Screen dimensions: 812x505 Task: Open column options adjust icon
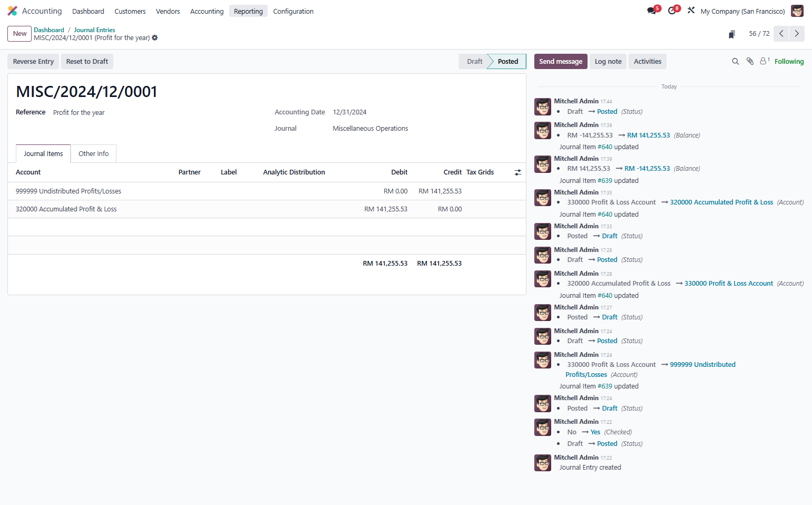[518, 172]
